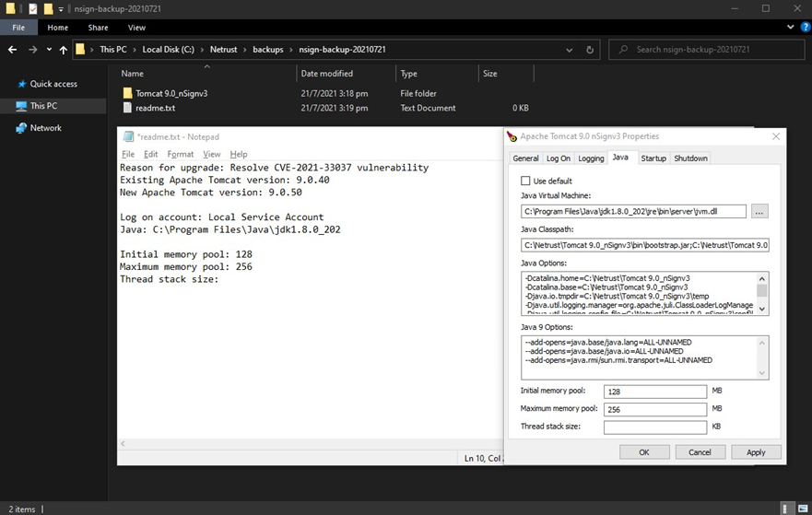Refresh the folder view
Screen dimensions: 812x515
589,50
